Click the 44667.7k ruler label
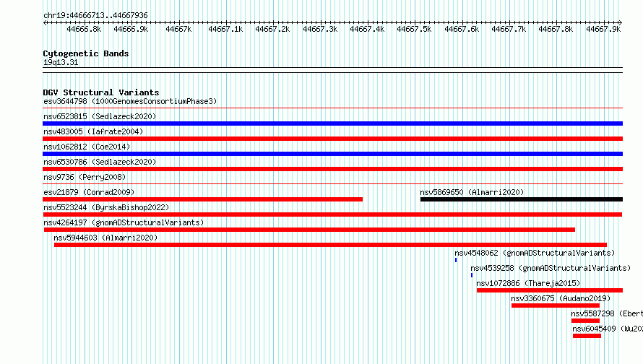Screen dimensions: 643x364 coord(509,29)
